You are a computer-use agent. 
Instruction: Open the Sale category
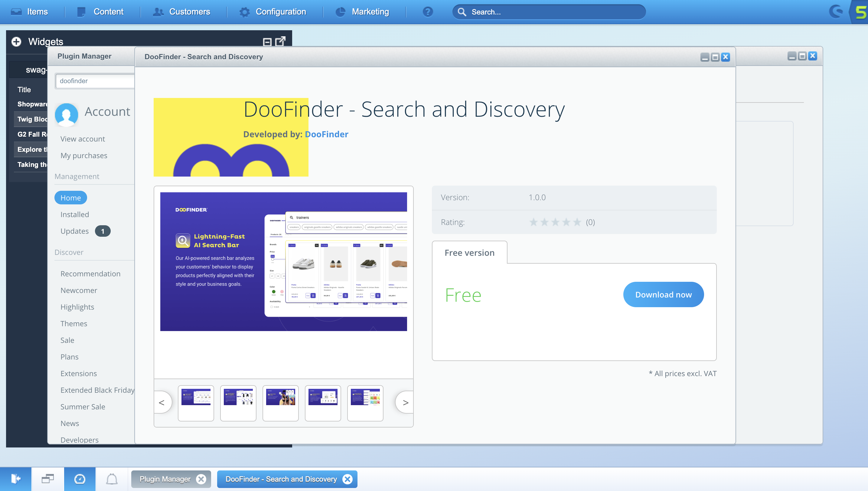tap(67, 340)
